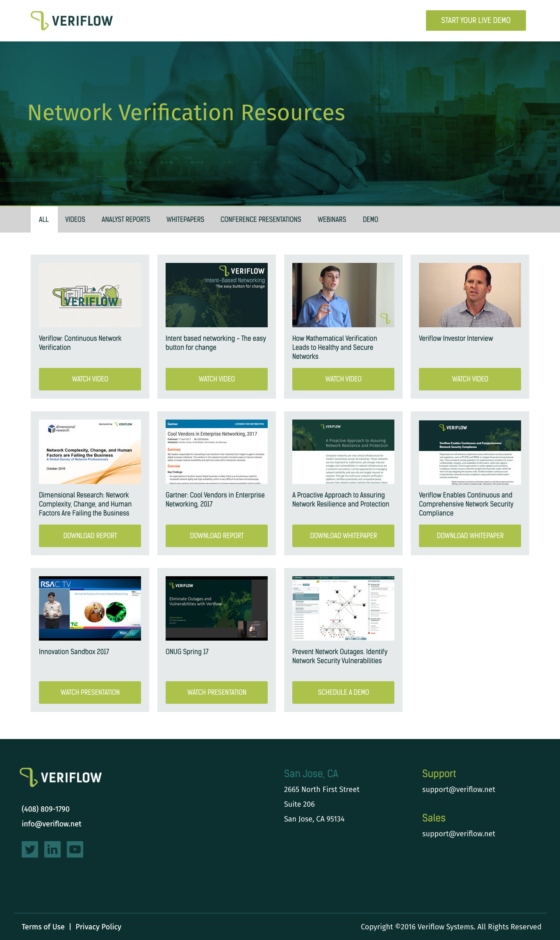This screenshot has height=940, width=560.
Task: Watch video for Continuous Network Verification
Action: [90, 379]
